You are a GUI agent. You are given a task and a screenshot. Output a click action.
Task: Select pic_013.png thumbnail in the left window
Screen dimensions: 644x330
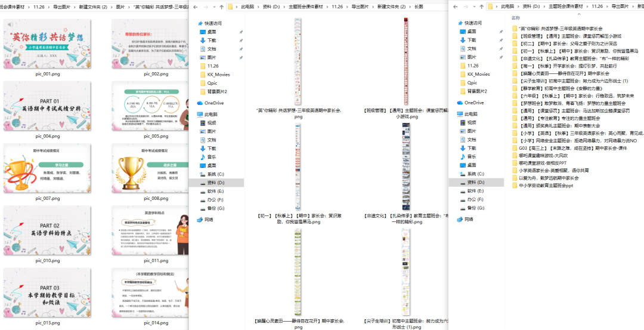point(48,294)
